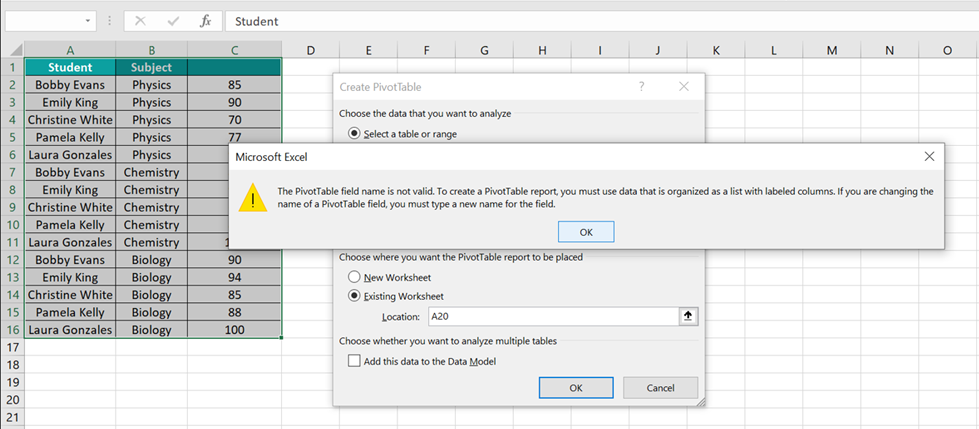Screen dimensions: 979x429
Task: Click Chemistry cell in row 7
Action: (151, 172)
